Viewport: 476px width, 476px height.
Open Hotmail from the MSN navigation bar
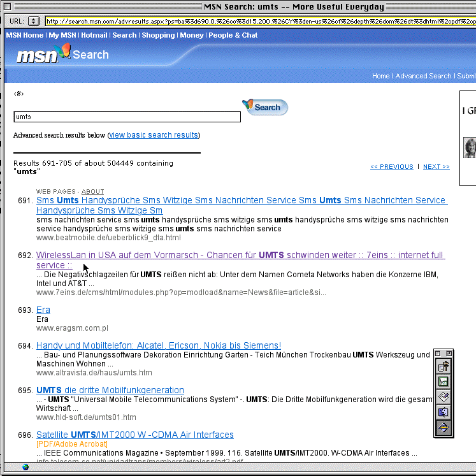pyautogui.click(x=94, y=35)
